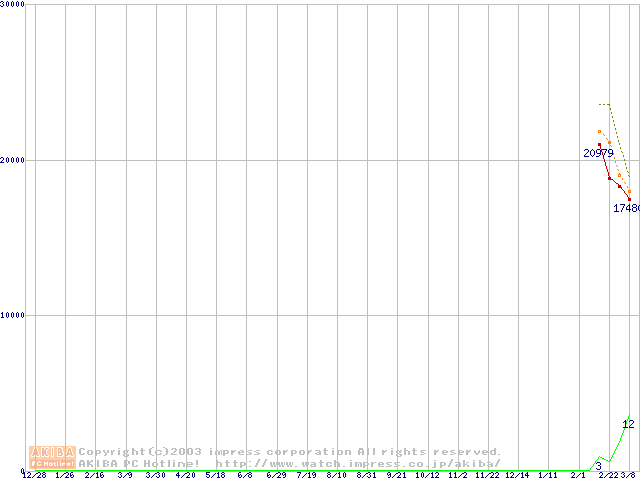Click the impress corporation copyright text
640x480 pixels.
(289, 451)
